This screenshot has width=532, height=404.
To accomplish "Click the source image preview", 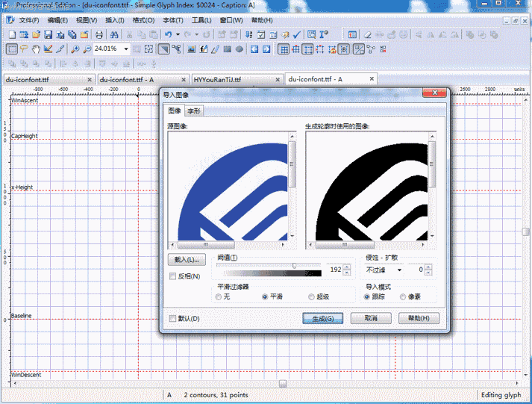I will (x=228, y=186).
